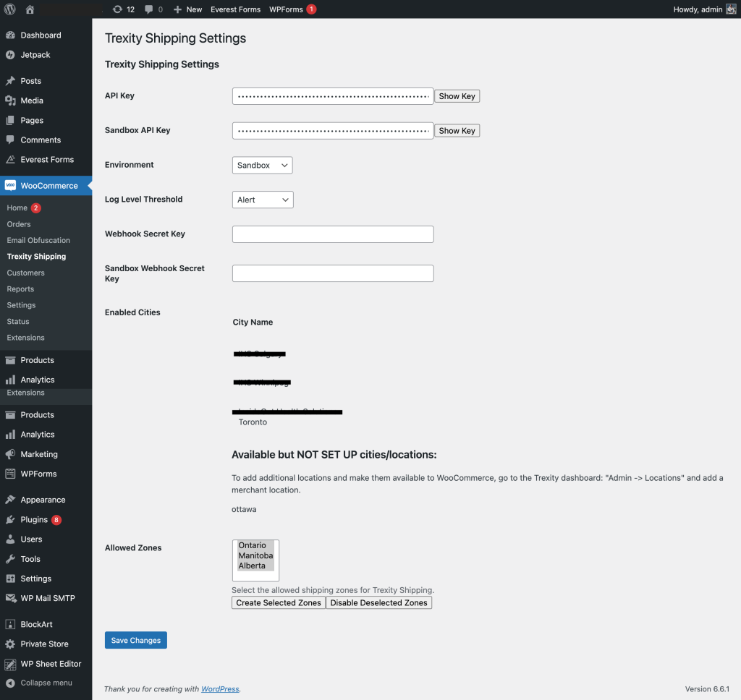741x700 pixels.
Task: Open the Trexity Shipping submenu item
Action: tap(36, 257)
